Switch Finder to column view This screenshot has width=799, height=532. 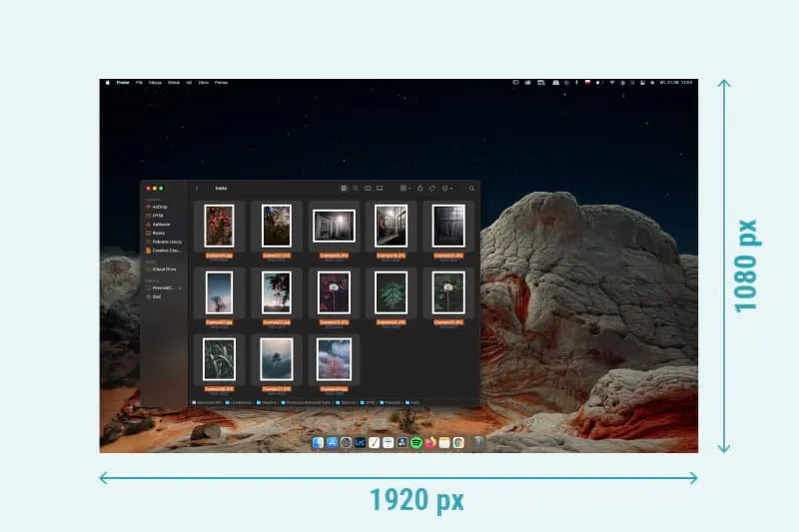(x=367, y=188)
